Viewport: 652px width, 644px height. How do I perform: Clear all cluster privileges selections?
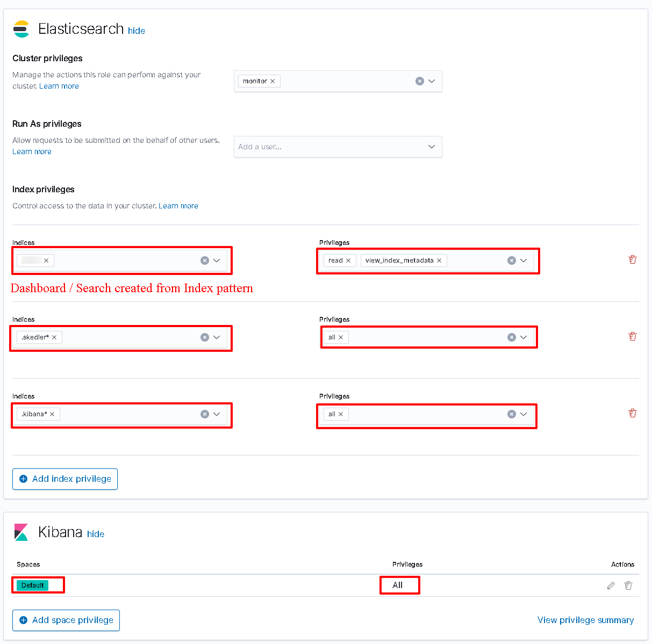[x=420, y=81]
